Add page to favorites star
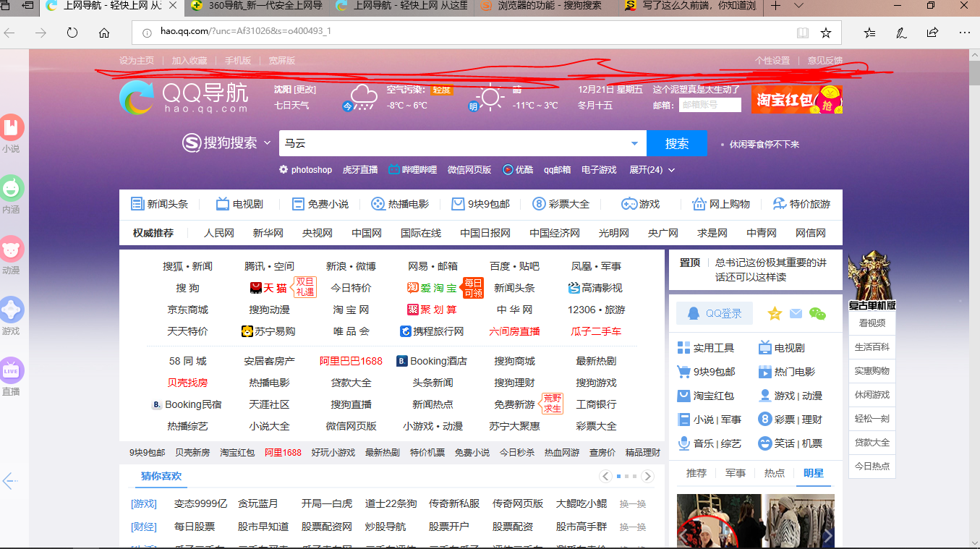The image size is (980, 549). tap(826, 33)
